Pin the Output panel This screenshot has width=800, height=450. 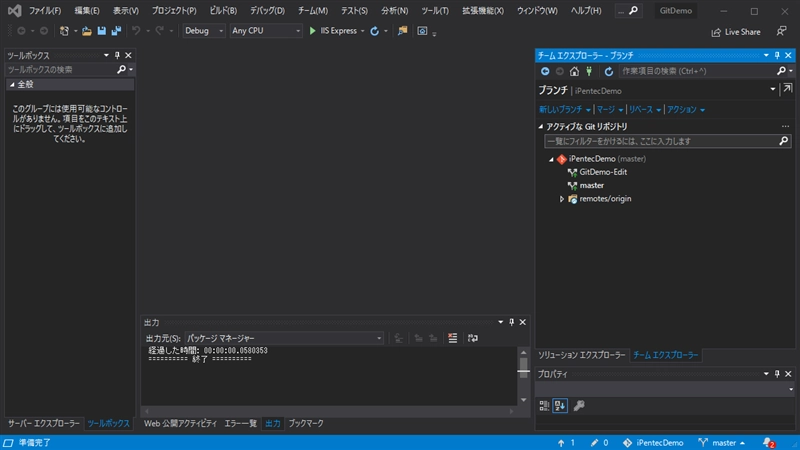pos(511,322)
